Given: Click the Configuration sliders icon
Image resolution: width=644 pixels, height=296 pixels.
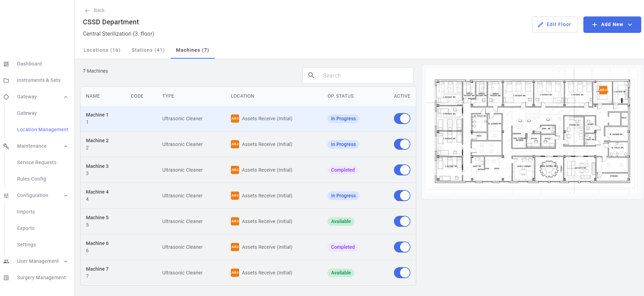Looking at the screenshot, I should (6, 196).
